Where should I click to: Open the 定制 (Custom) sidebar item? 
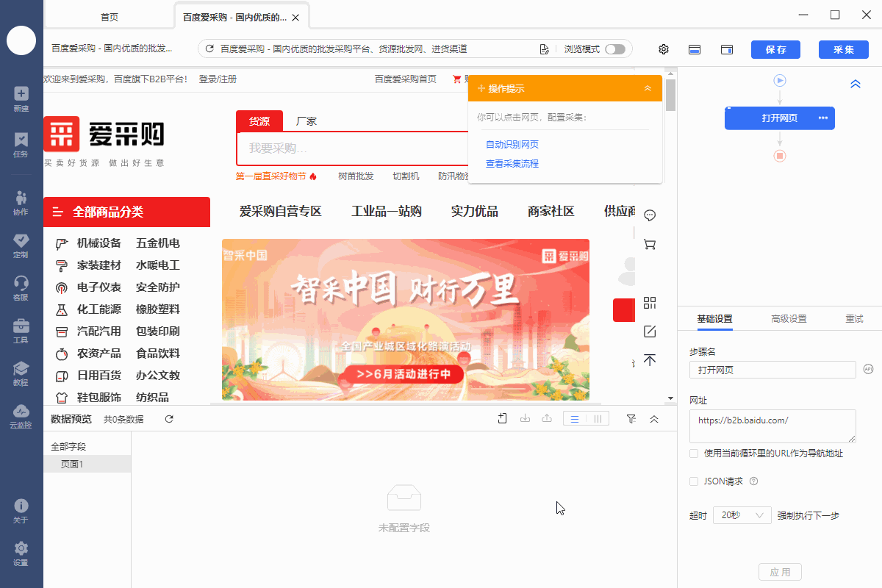pyautogui.click(x=21, y=245)
